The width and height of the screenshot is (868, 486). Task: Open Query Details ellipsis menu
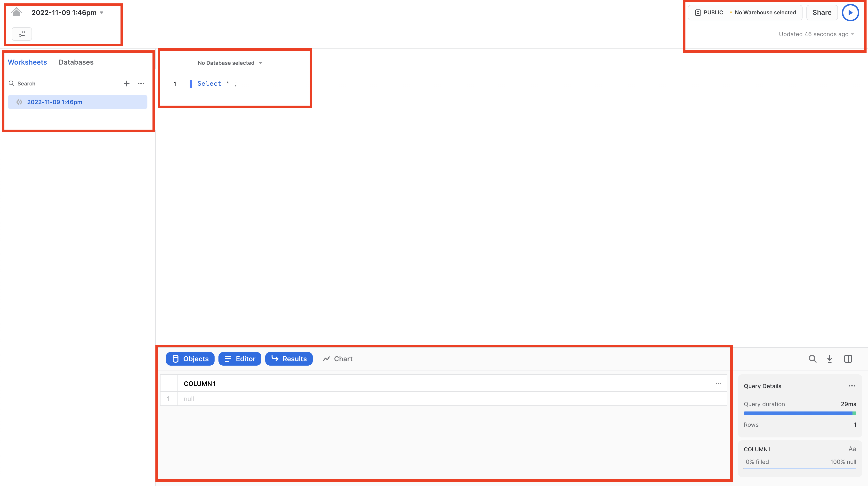(x=852, y=386)
